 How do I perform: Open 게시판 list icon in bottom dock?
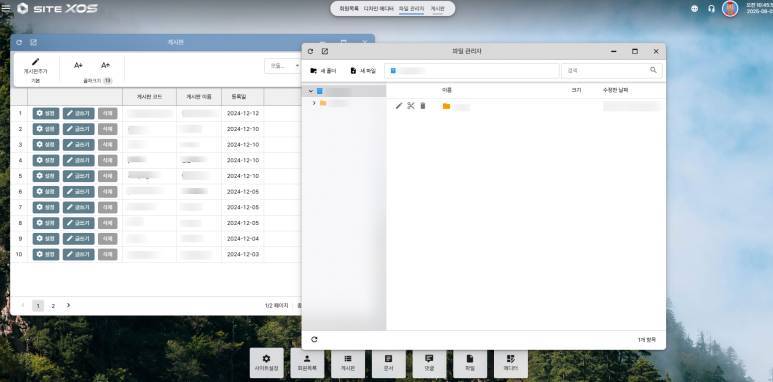pos(348,363)
